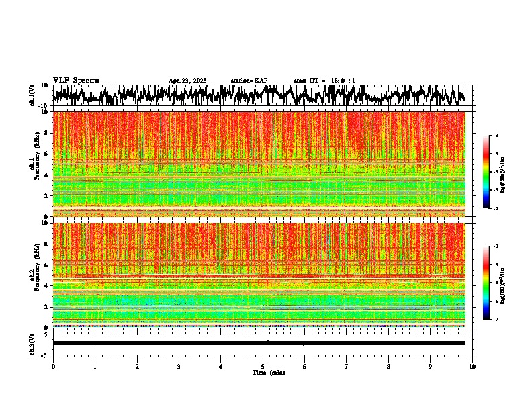
Task: Click the ch.1 spectrogram panel
Action: click(259, 164)
